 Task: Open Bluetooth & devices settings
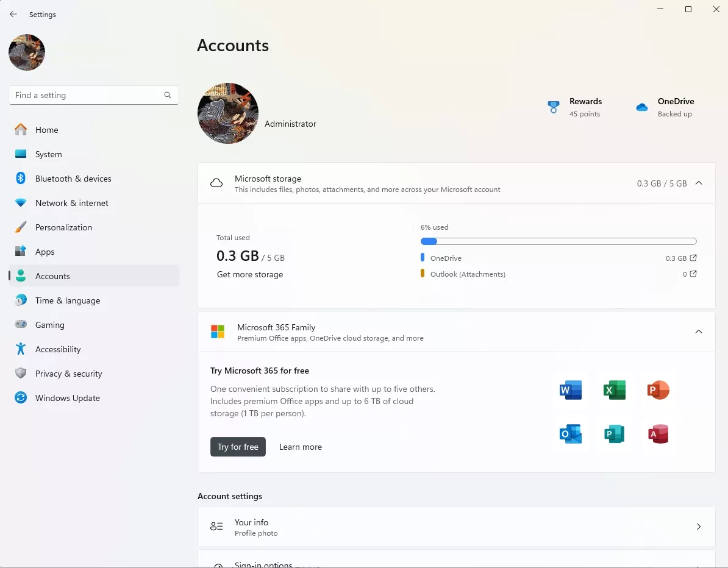click(94, 179)
